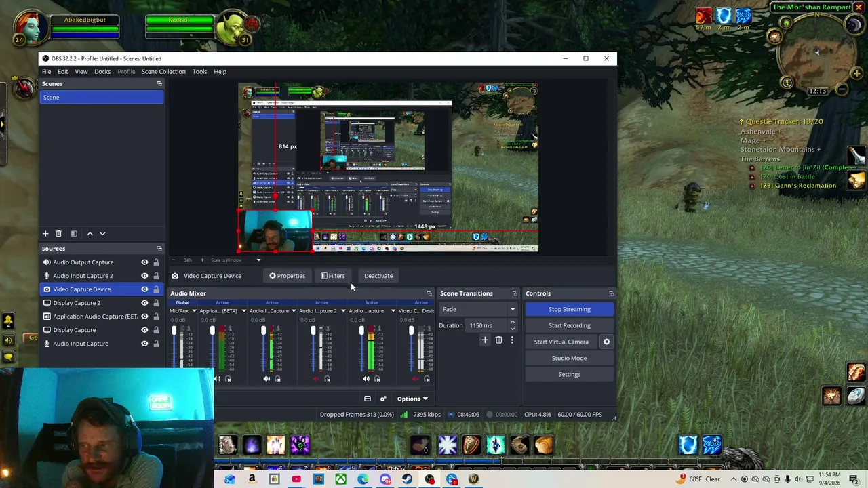Adjust the Mic/Aux volume fader
868x488 pixels.
[x=174, y=331]
